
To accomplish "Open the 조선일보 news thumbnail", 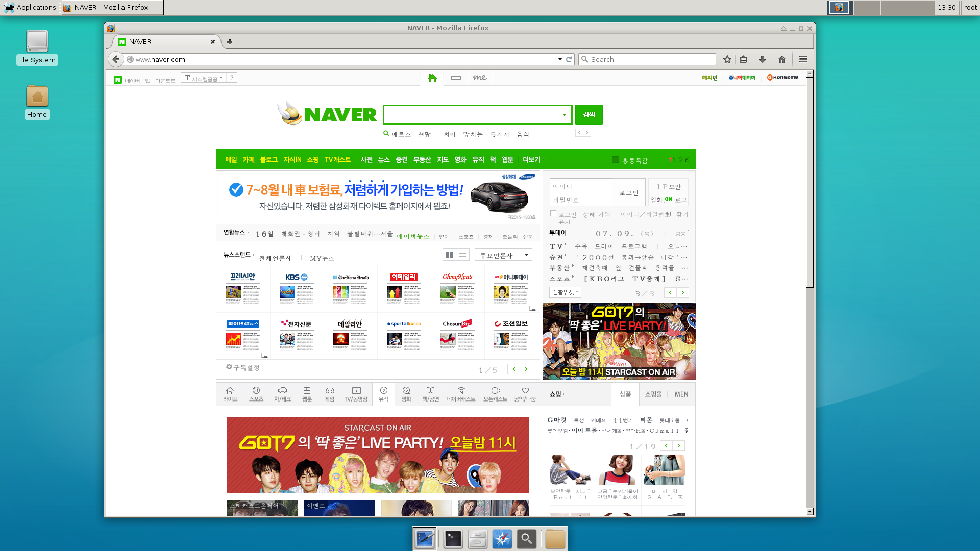I will pos(511,336).
